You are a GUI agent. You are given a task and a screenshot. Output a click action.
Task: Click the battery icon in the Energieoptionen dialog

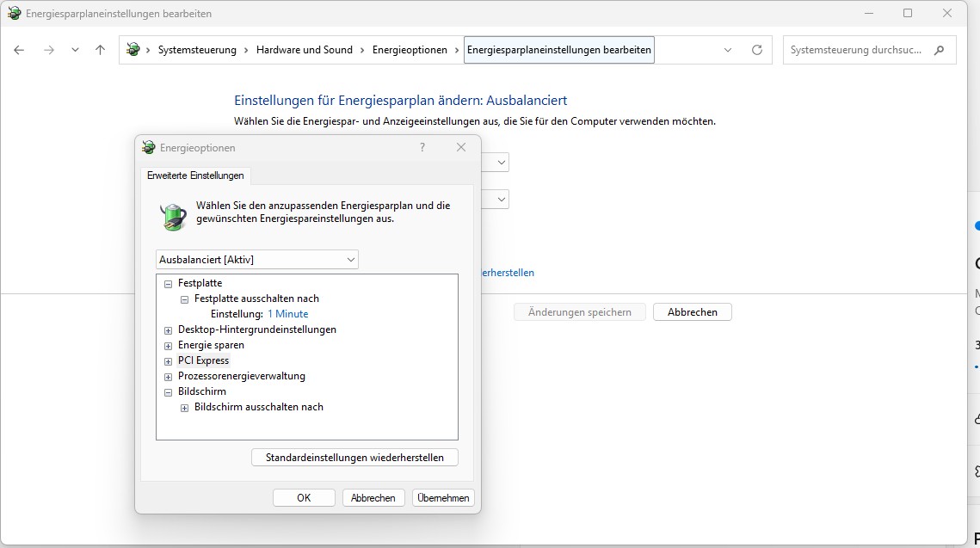click(173, 216)
